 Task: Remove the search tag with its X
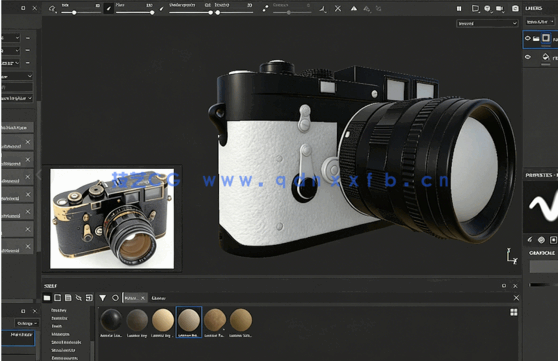click(x=143, y=298)
